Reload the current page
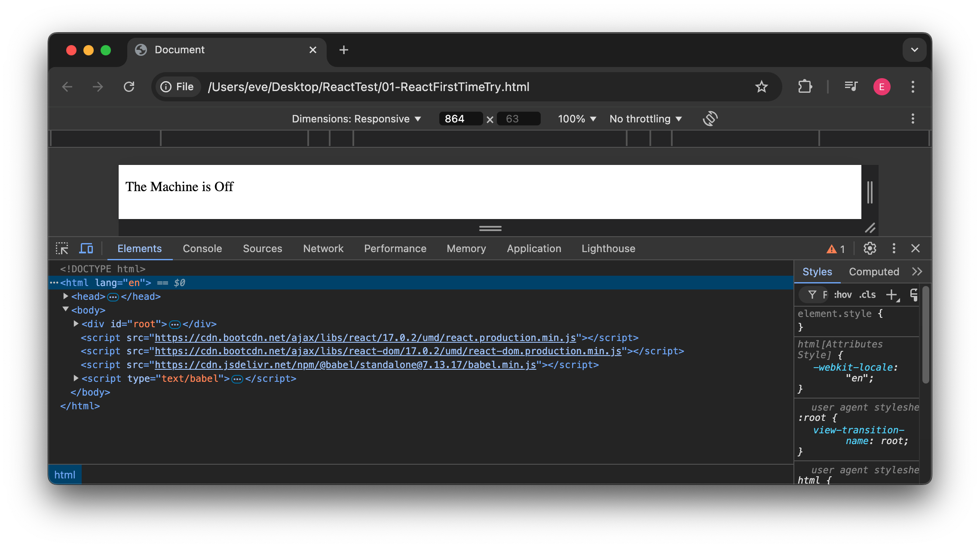 coord(129,87)
